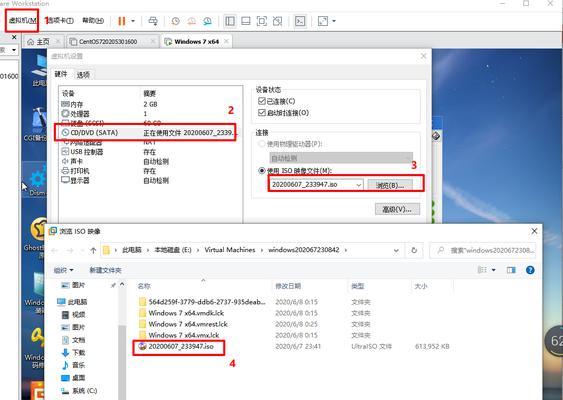Image resolution: width=563 pixels, height=400 pixels.
Task: Toggle the 启动时连接(O) checkbox
Action: point(262,113)
